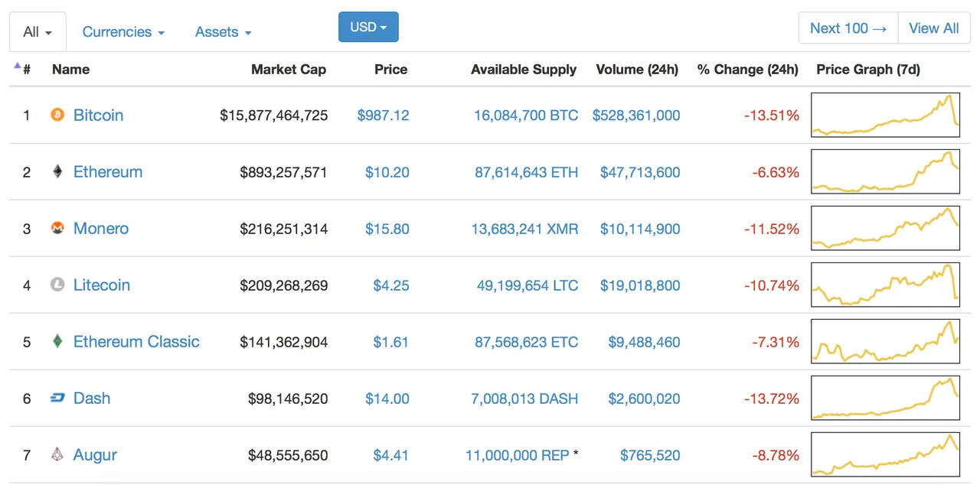This screenshot has width=980, height=485.
Task: Open Litecoin 7d price graph
Action: pos(885,285)
